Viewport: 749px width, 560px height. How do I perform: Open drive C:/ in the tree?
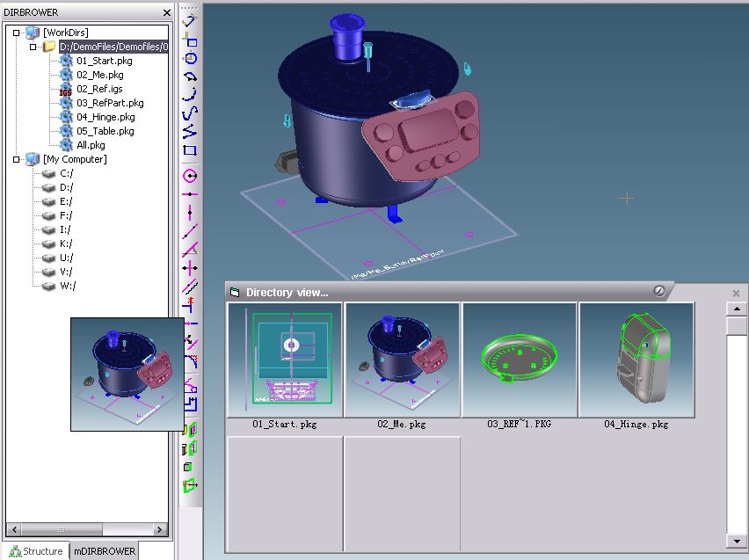pos(67,173)
